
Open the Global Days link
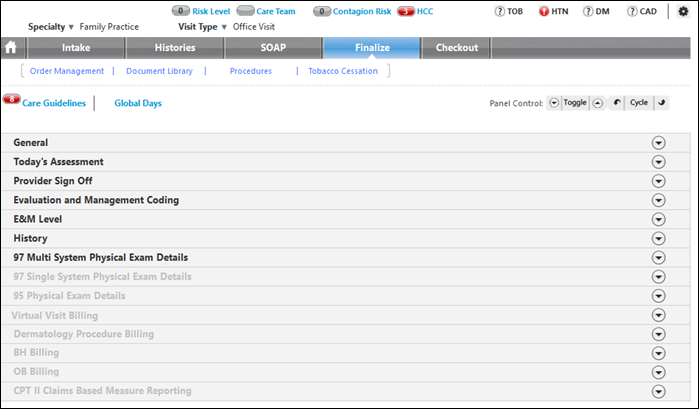138,103
